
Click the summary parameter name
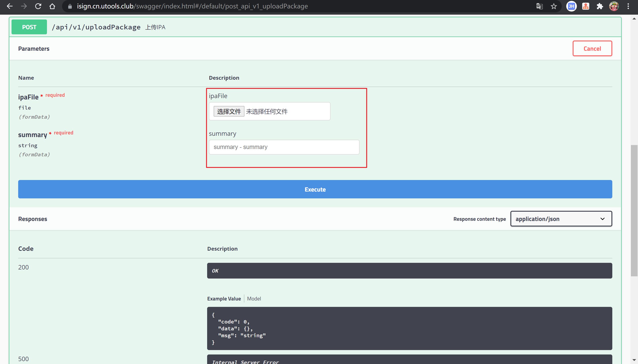coord(33,135)
